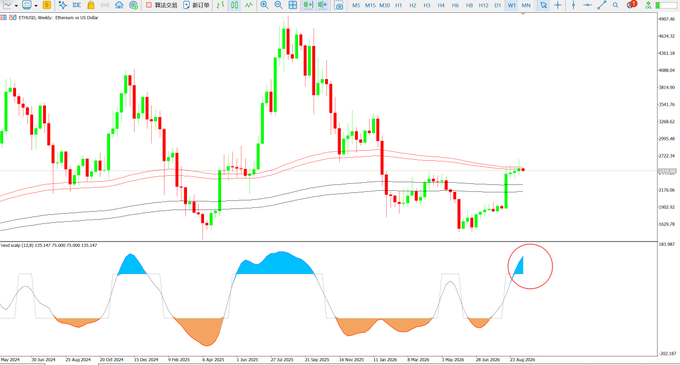Screen dimensions: 680x365
Task: Select the M15 timeframe
Action: click(x=370, y=6)
